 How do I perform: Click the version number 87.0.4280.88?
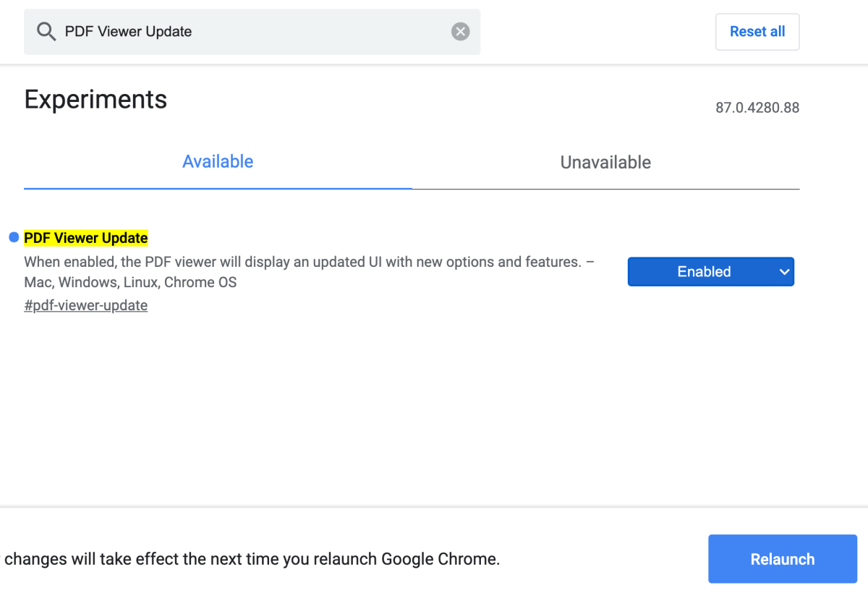click(x=757, y=108)
